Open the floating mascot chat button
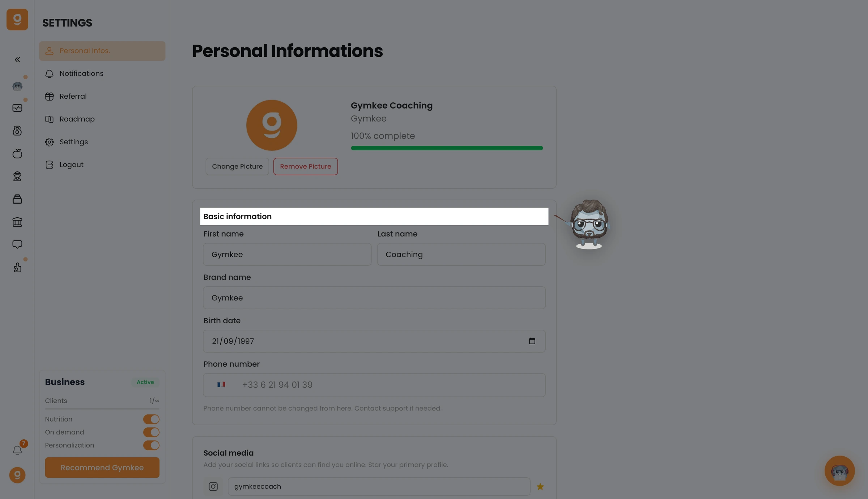This screenshot has height=499, width=868. [x=840, y=471]
